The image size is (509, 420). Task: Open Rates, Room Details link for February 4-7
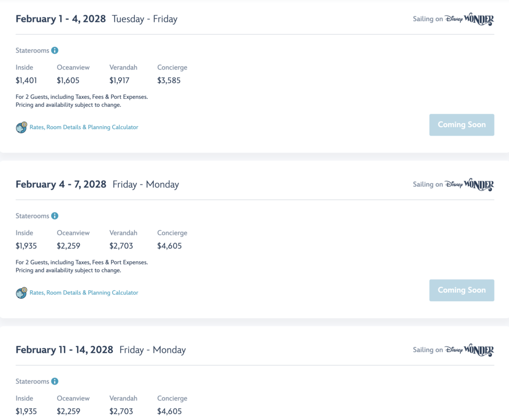tap(84, 293)
